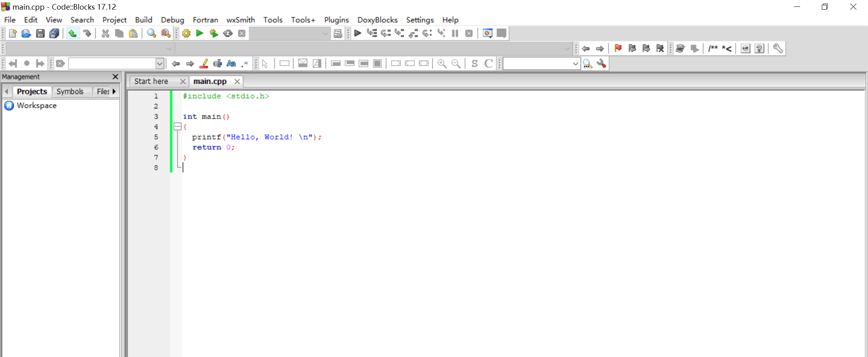Image resolution: width=868 pixels, height=357 pixels.
Task: Expand the incremental search dropdown arrow
Action: [160, 63]
